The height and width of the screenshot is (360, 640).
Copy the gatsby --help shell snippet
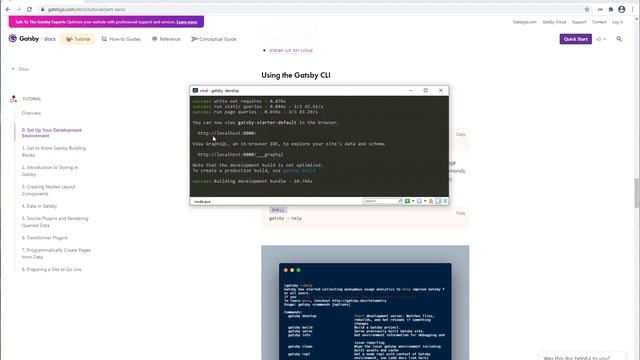pyautogui.click(x=460, y=213)
